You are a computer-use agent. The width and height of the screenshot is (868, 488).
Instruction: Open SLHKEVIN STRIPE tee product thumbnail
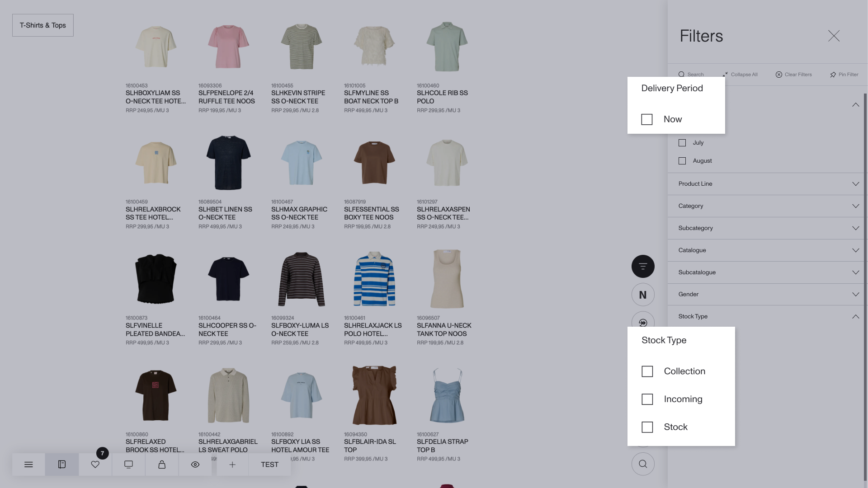coord(301,47)
